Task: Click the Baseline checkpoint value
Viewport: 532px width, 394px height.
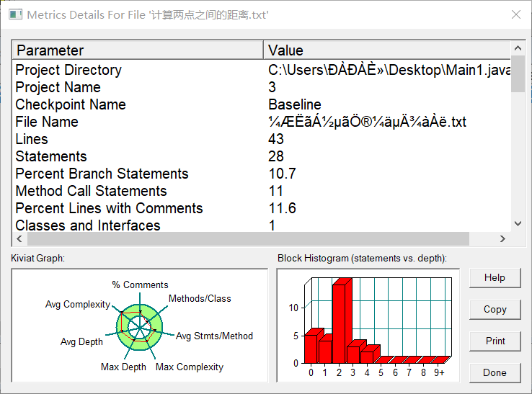Action: coord(295,104)
